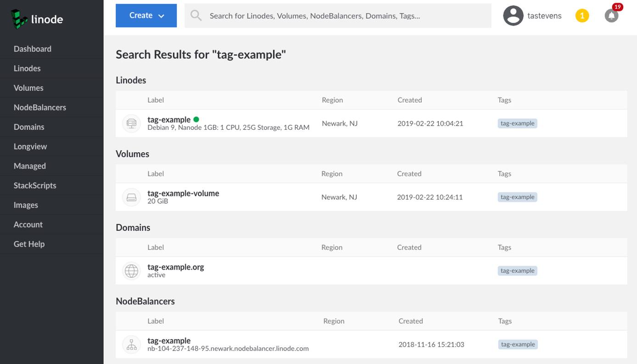This screenshot has height=364, width=637.
Task: Click the tastevens user avatar
Action: [513, 16]
